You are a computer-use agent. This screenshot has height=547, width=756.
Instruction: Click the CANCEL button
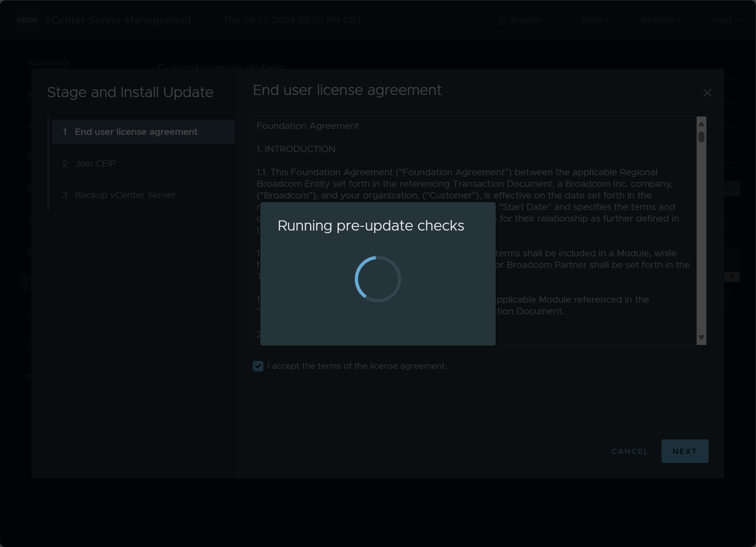click(x=629, y=451)
